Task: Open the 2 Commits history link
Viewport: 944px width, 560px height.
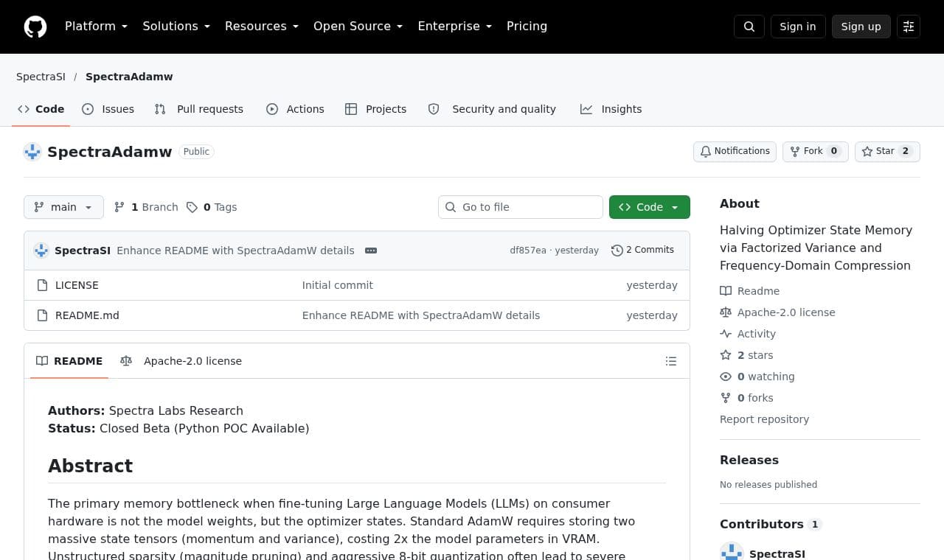Action: [642, 250]
